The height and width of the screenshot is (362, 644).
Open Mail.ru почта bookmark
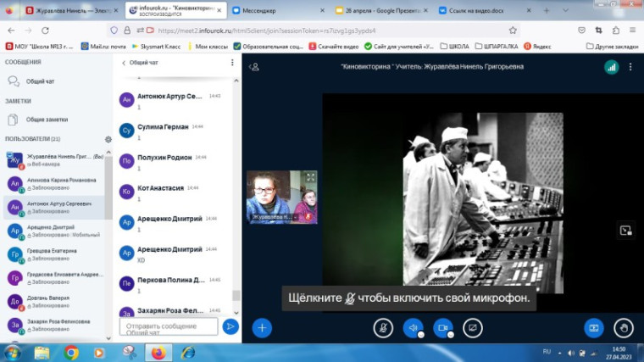(103, 47)
